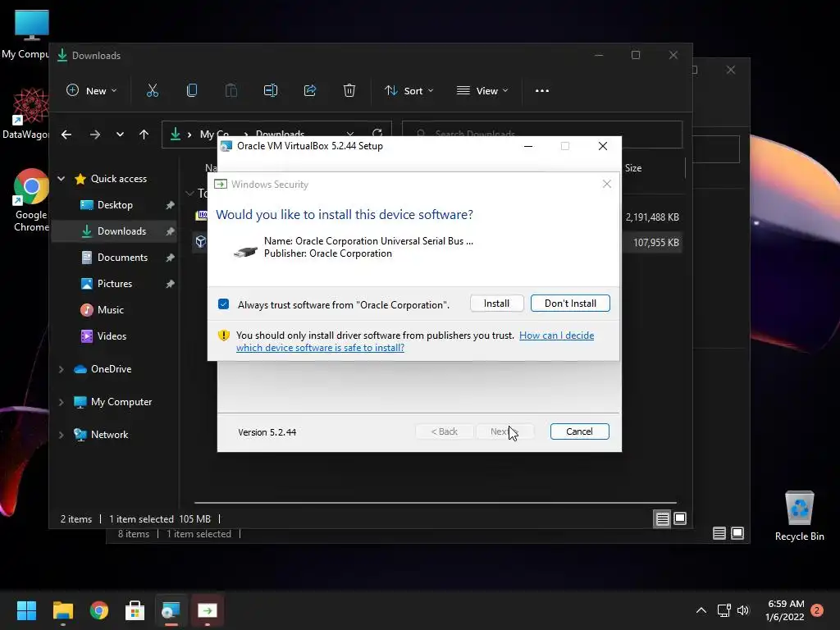Open the New dropdown menu

point(91,90)
